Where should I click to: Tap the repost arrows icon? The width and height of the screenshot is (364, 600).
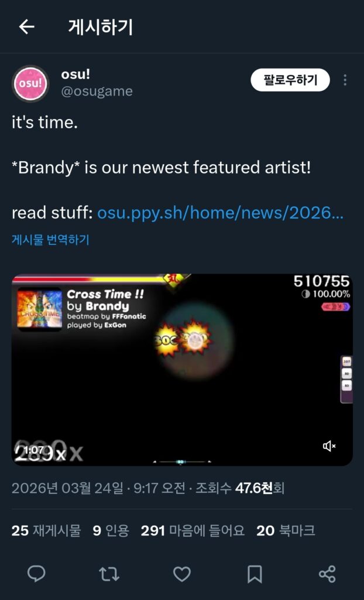pos(109,574)
